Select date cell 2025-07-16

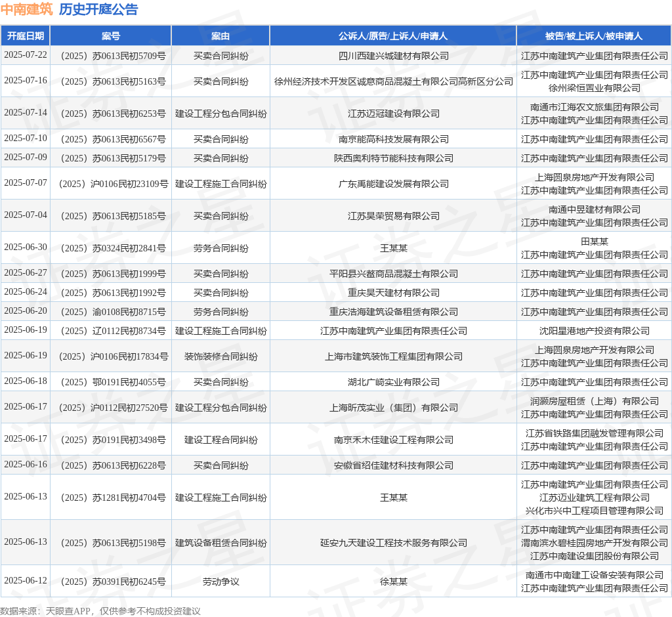[26, 81]
